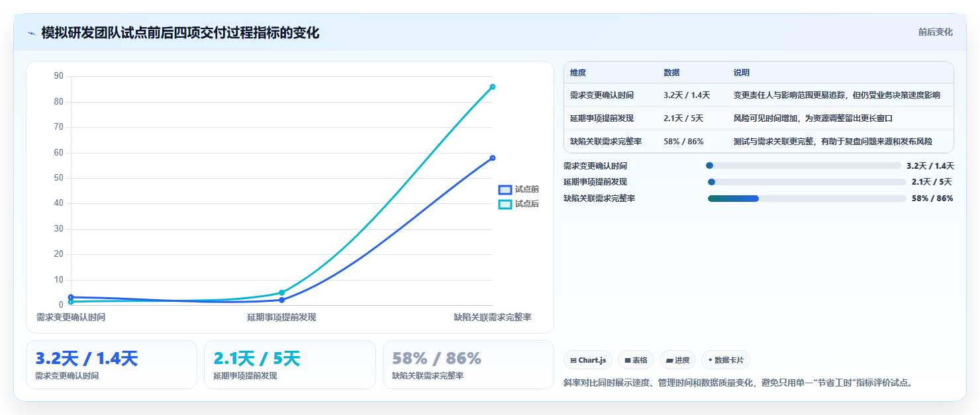Click the 试点后 data point at 86

click(x=493, y=87)
